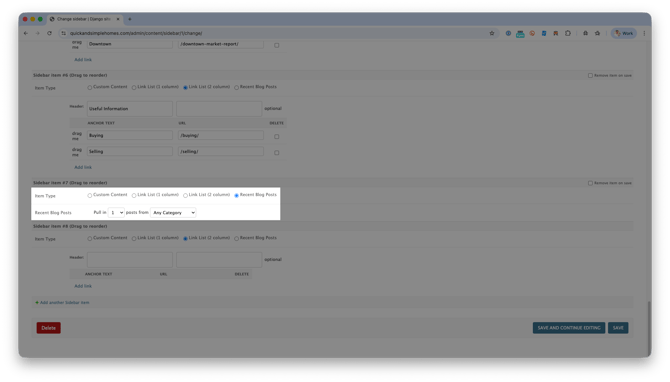Edit the /selling/ URL field

point(221,151)
